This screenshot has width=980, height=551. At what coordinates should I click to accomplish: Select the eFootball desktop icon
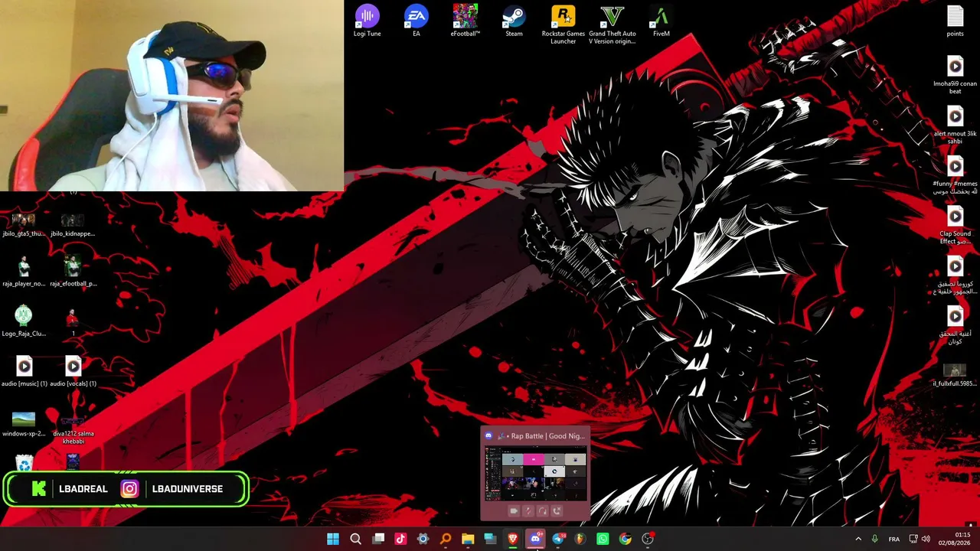(x=465, y=21)
